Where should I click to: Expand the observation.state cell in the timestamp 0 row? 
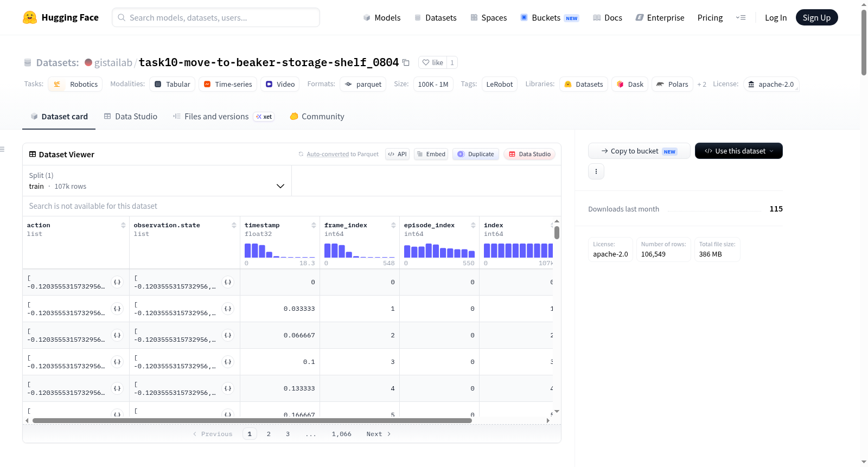coord(228,282)
